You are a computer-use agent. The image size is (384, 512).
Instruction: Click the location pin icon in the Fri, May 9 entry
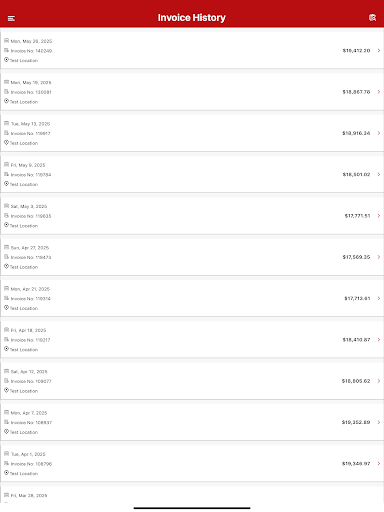click(x=6, y=184)
